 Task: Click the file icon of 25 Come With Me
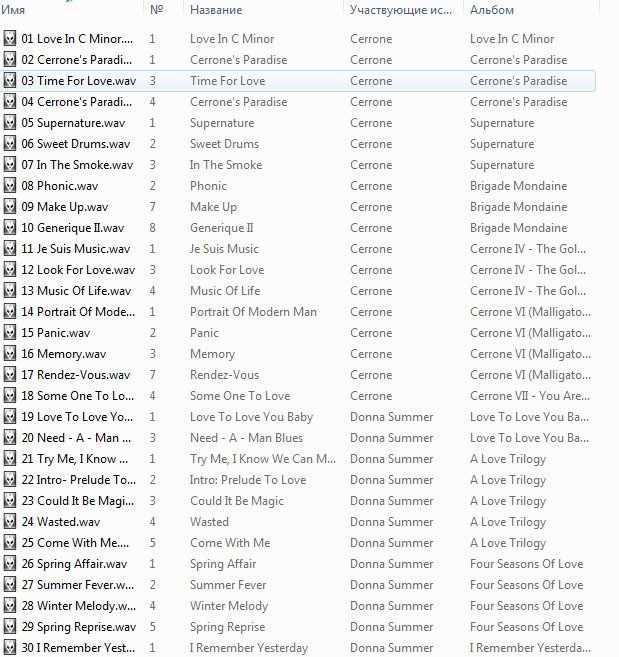tap(10, 543)
